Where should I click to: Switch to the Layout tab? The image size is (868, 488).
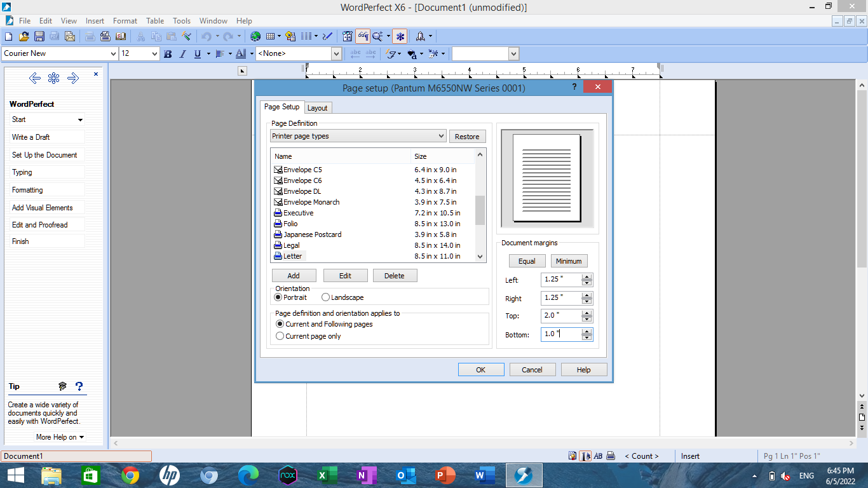pos(318,107)
